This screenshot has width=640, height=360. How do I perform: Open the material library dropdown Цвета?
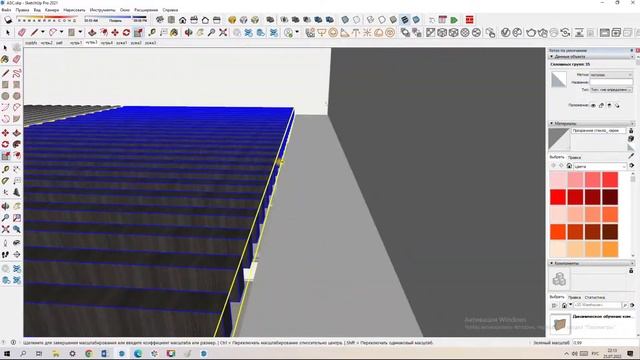click(x=600, y=166)
